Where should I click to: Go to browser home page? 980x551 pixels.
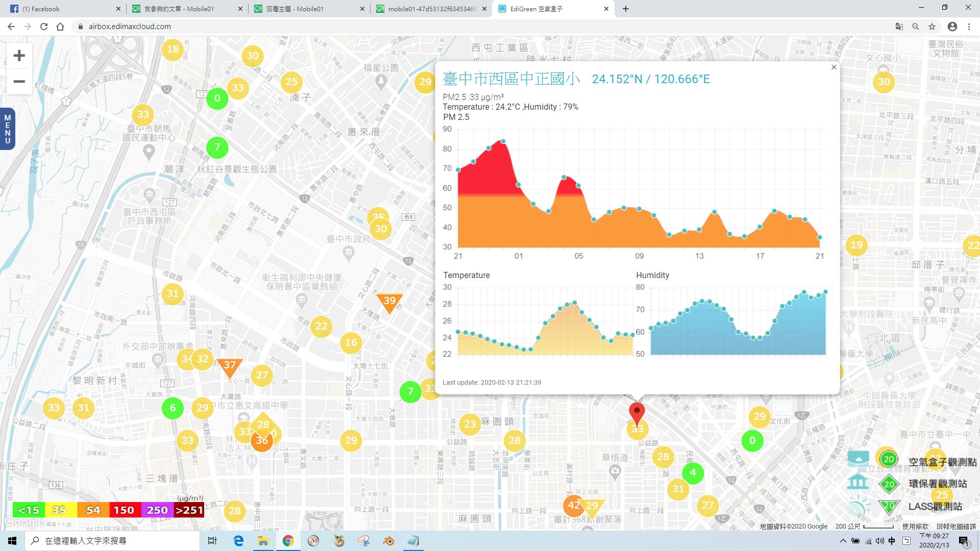[60, 27]
